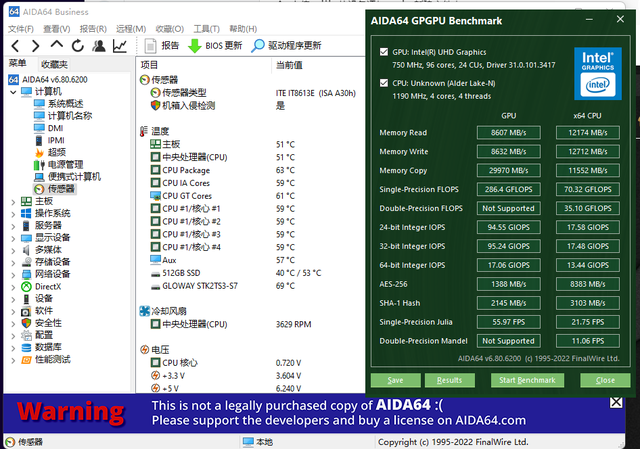Click the Results button
The width and height of the screenshot is (640, 449).
coord(449,380)
